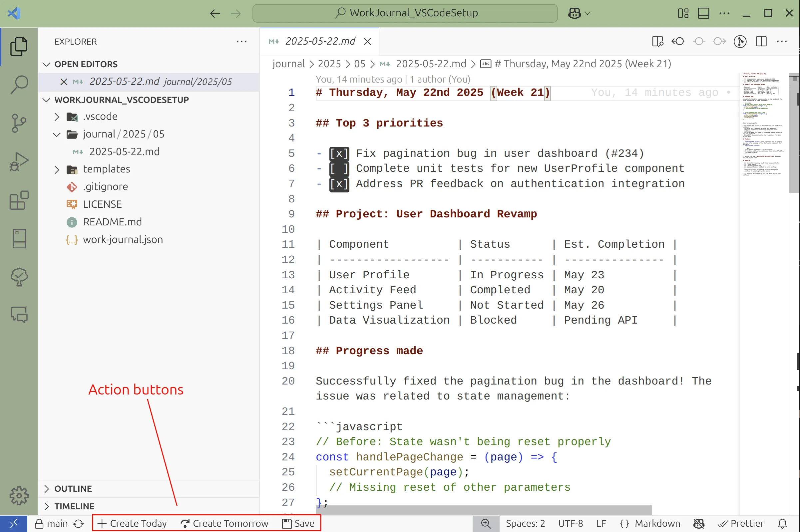Toggle checkbox for Address PR feedback task
The image size is (800, 532).
[339, 184]
